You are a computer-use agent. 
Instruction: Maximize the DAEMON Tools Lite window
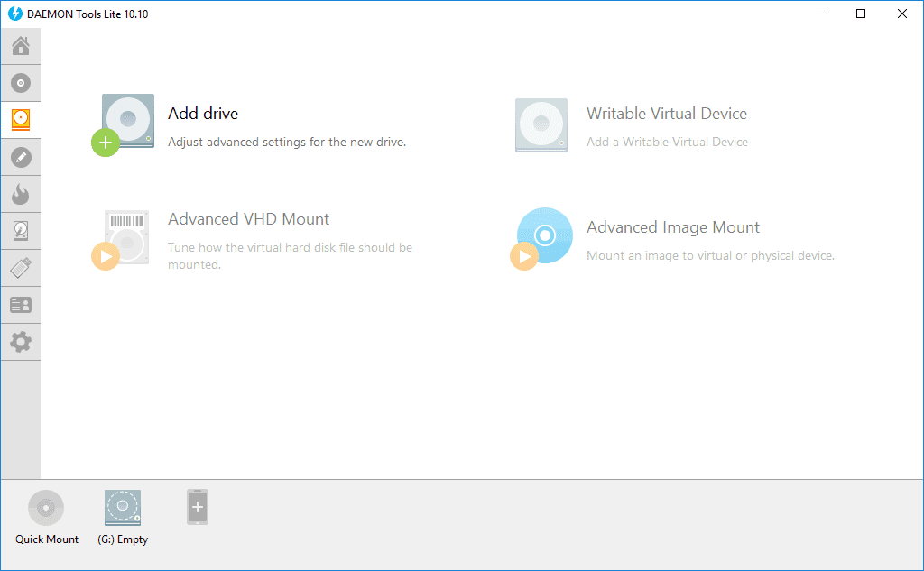(861, 14)
